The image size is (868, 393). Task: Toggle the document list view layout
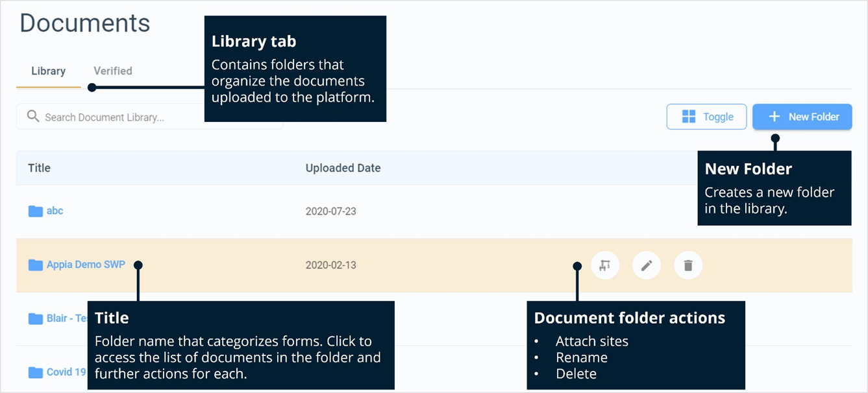click(x=706, y=117)
